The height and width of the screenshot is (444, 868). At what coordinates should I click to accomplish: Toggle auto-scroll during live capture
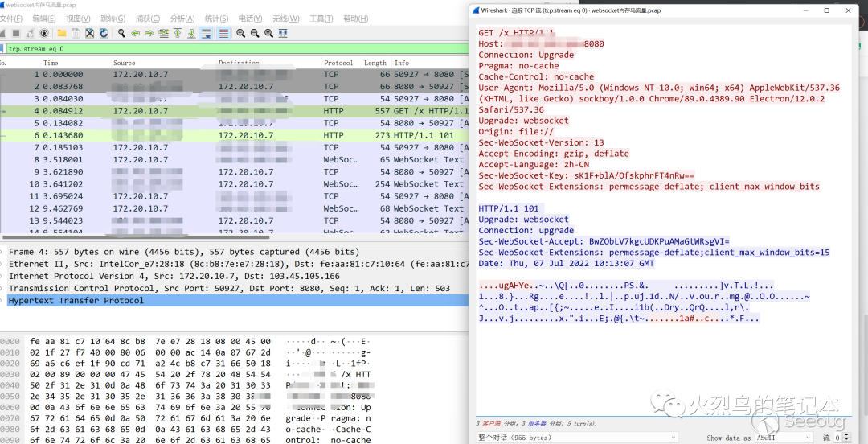coord(206,33)
